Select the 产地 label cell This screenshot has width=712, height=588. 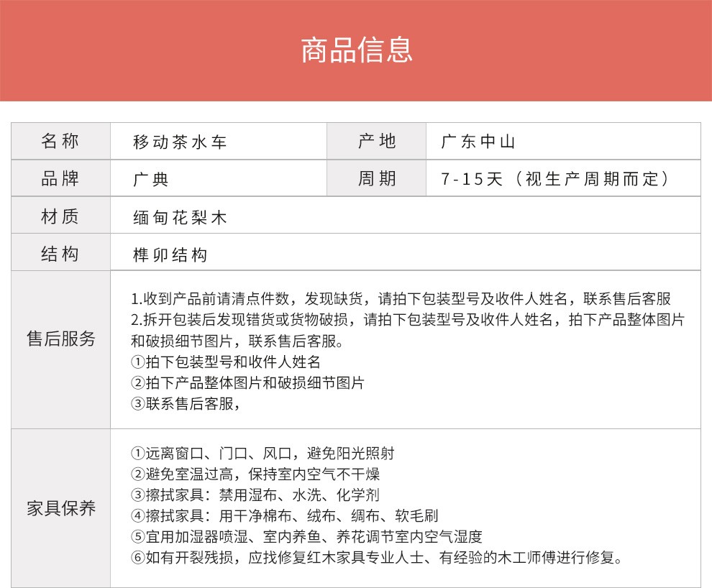click(377, 142)
